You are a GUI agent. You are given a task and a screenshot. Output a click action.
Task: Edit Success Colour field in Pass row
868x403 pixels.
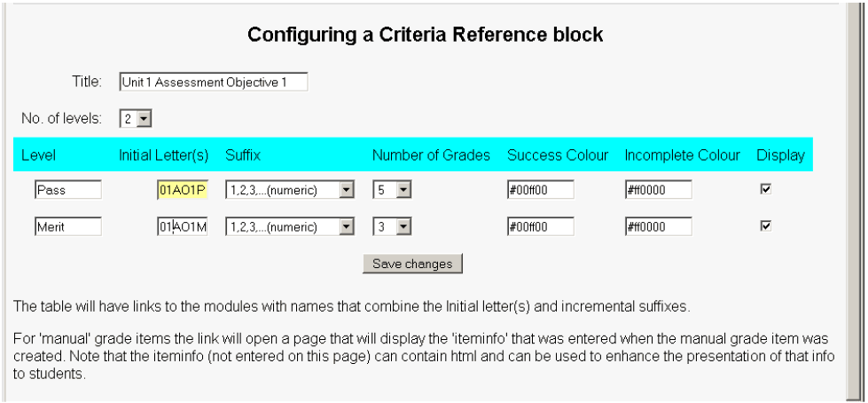(540, 190)
